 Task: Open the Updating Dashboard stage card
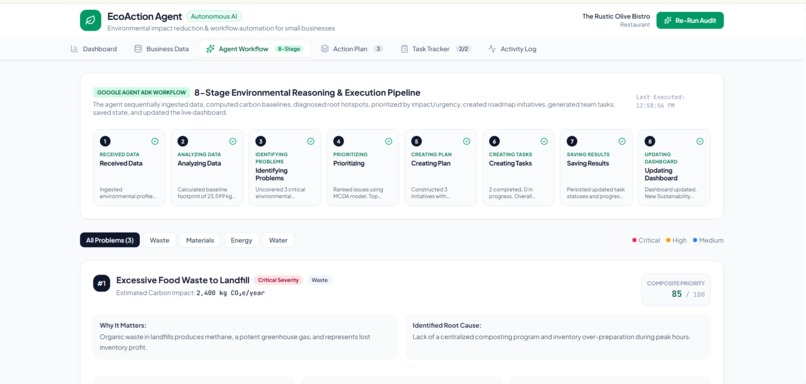point(674,168)
